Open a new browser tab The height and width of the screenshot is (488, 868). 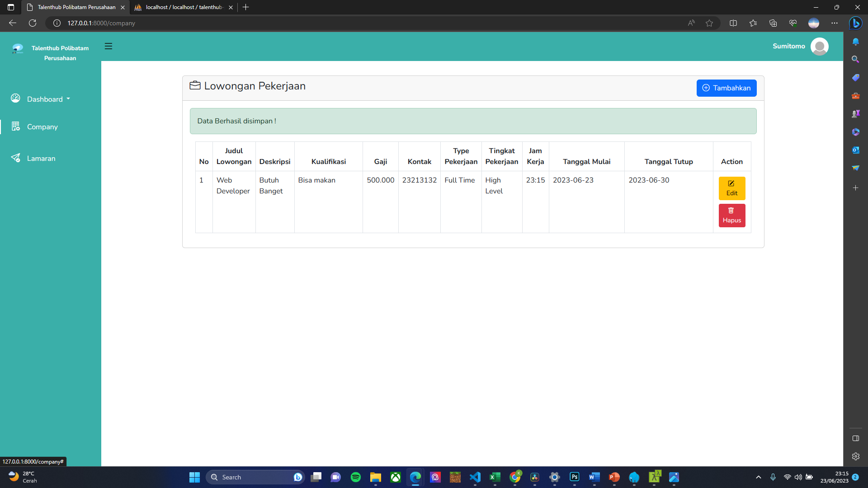pyautogui.click(x=246, y=7)
